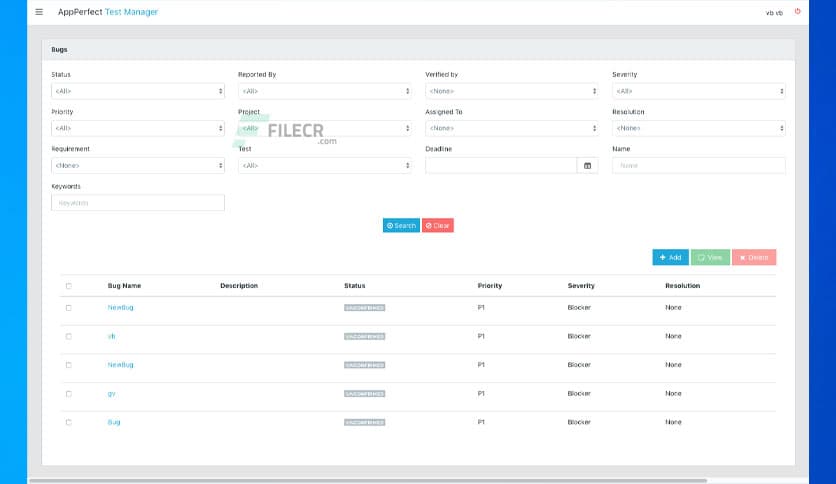Toggle the select-all bugs checkbox in header
The width and height of the screenshot is (836, 484).
pos(68,286)
